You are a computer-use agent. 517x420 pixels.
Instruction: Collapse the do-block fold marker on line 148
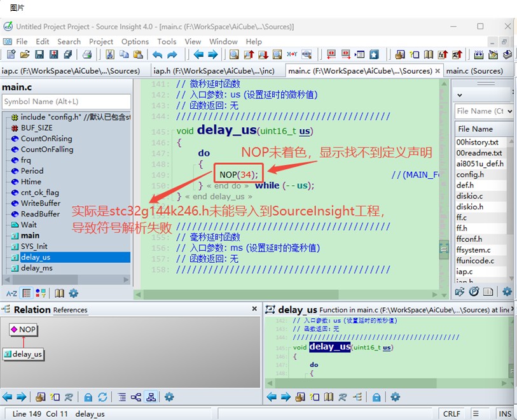pyautogui.click(x=196, y=165)
